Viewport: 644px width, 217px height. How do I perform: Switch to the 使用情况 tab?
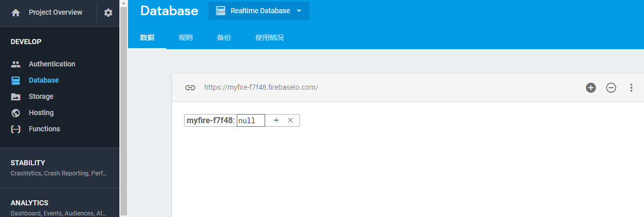point(270,38)
